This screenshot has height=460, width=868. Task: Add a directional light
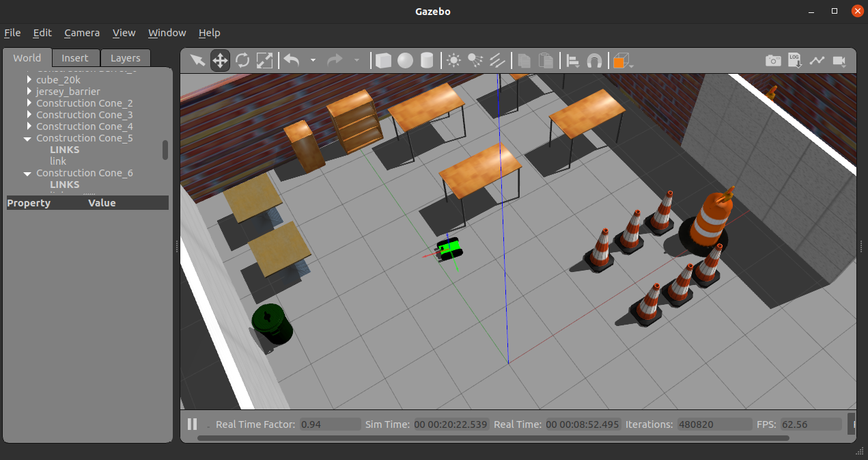tap(498, 60)
